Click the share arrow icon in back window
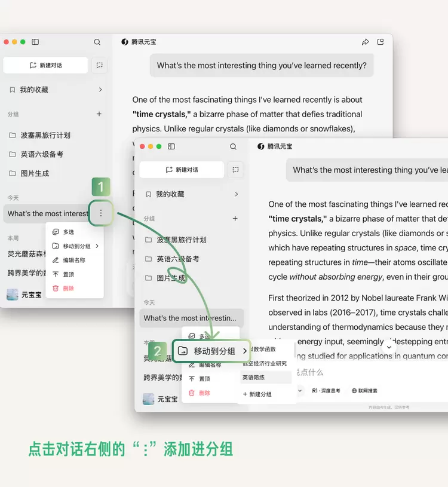Viewport: 448px width, 487px height. tap(365, 42)
